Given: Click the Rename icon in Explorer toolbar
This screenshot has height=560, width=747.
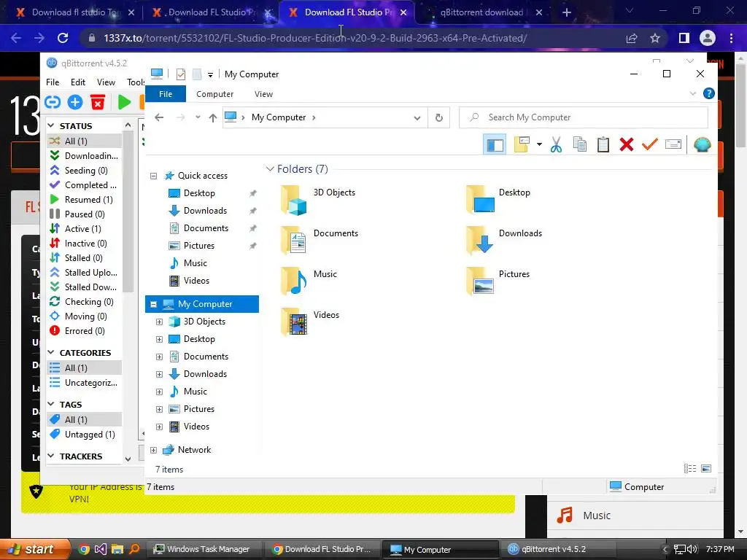Looking at the screenshot, I should [673, 144].
